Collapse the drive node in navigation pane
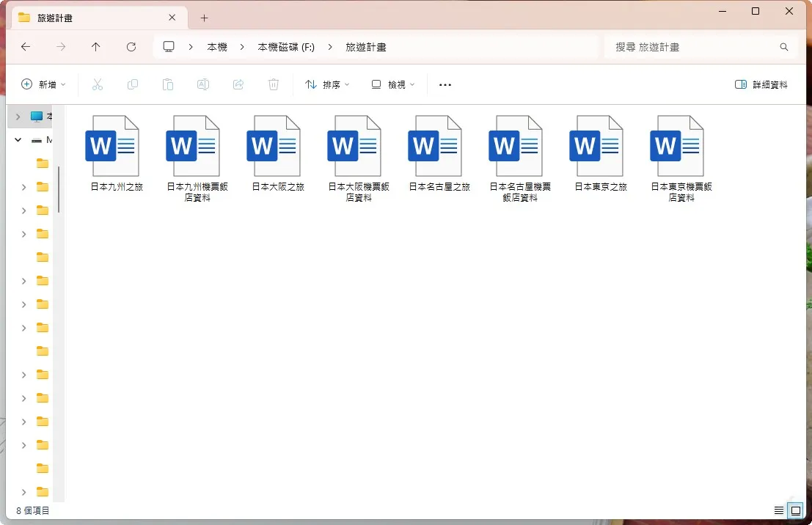Image resolution: width=812 pixels, height=525 pixels. pos(18,140)
